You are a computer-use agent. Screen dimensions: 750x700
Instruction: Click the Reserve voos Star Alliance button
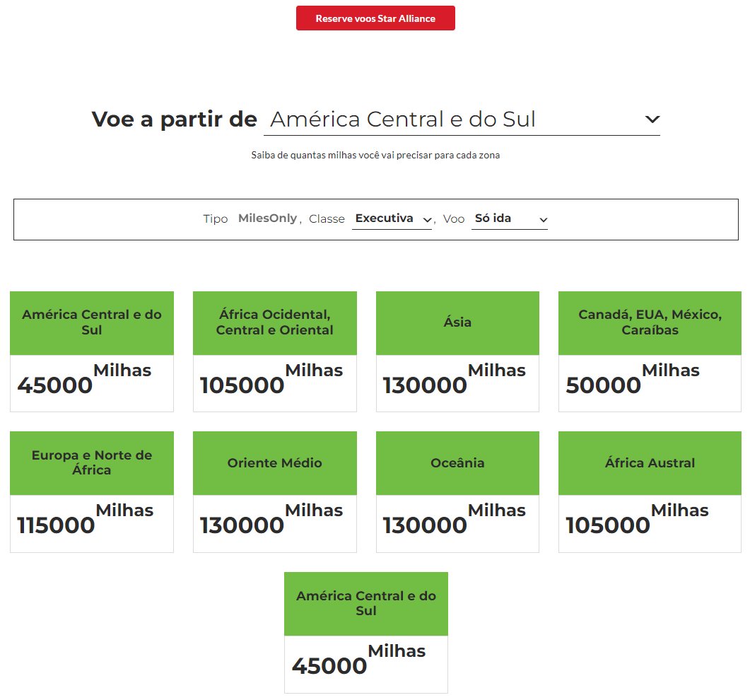pyautogui.click(x=375, y=18)
